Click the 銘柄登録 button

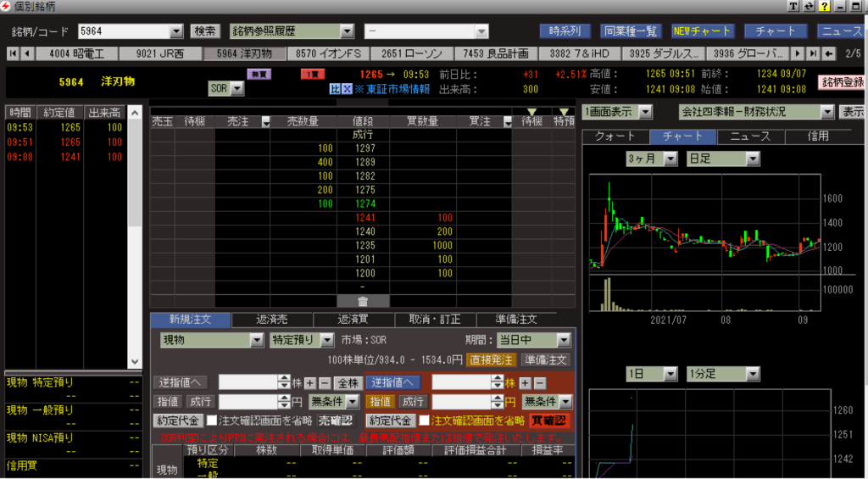point(842,82)
